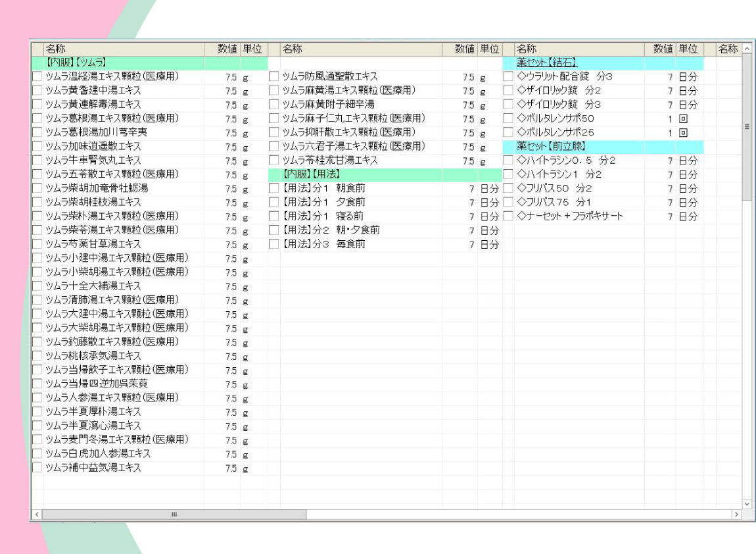Enable the ◇ボルタレンサポ50 checkbox
The width and height of the screenshot is (756, 554).
point(508,118)
